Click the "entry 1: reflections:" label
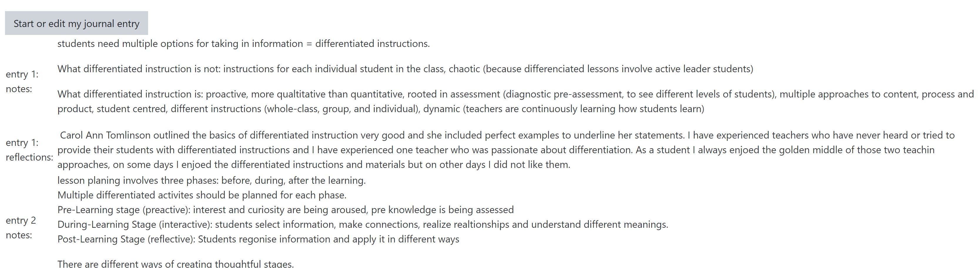980x268 pixels. click(x=29, y=150)
